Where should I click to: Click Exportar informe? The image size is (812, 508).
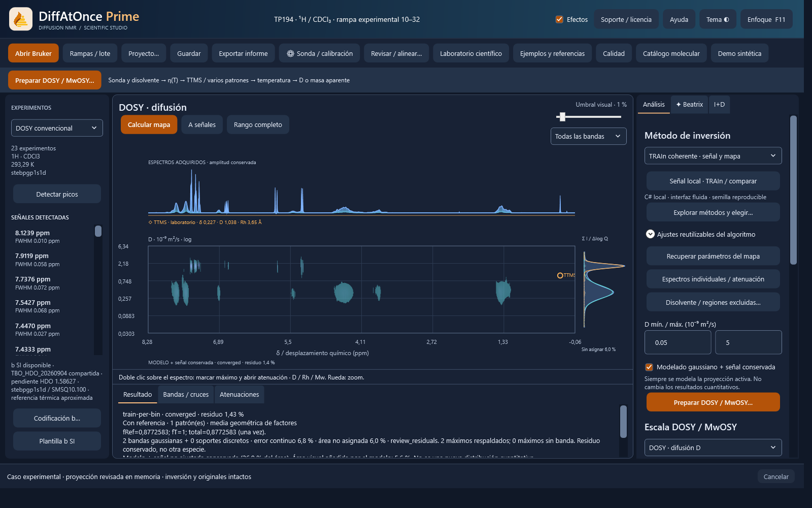[243, 53]
